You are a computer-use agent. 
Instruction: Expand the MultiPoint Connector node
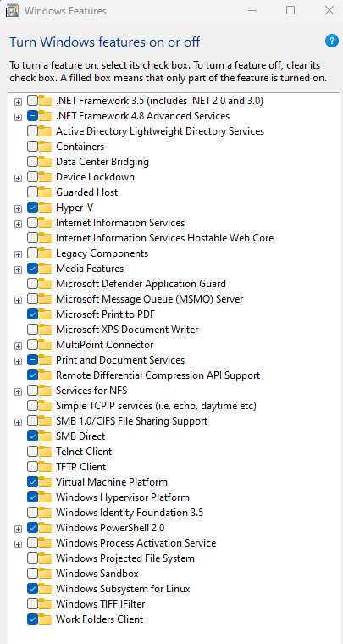18,346
